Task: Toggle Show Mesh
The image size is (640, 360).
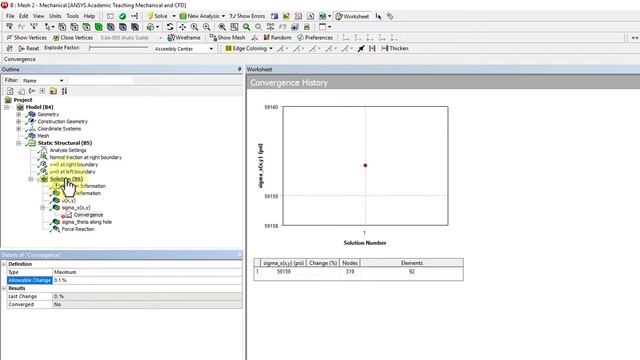Action: click(x=227, y=38)
